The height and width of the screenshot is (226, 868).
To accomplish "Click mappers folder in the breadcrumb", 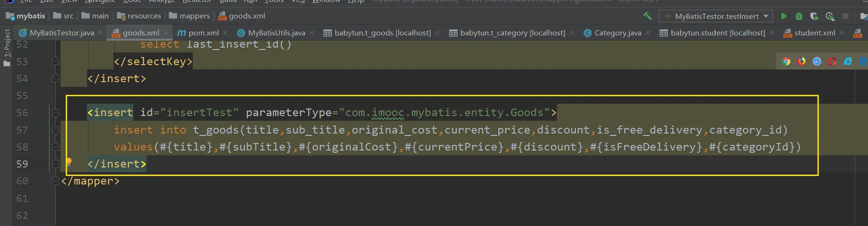I will tap(194, 16).
